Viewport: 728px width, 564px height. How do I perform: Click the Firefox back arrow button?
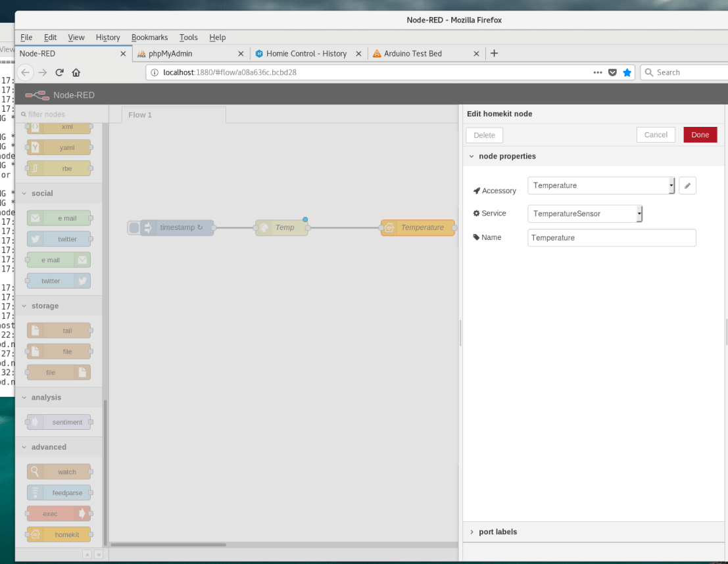26,72
